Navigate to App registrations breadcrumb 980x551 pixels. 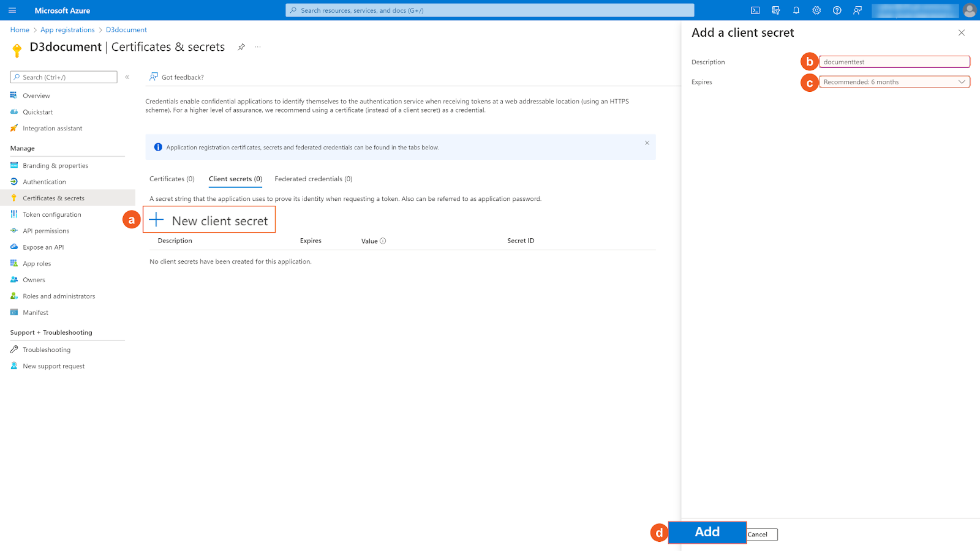tap(67, 29)
